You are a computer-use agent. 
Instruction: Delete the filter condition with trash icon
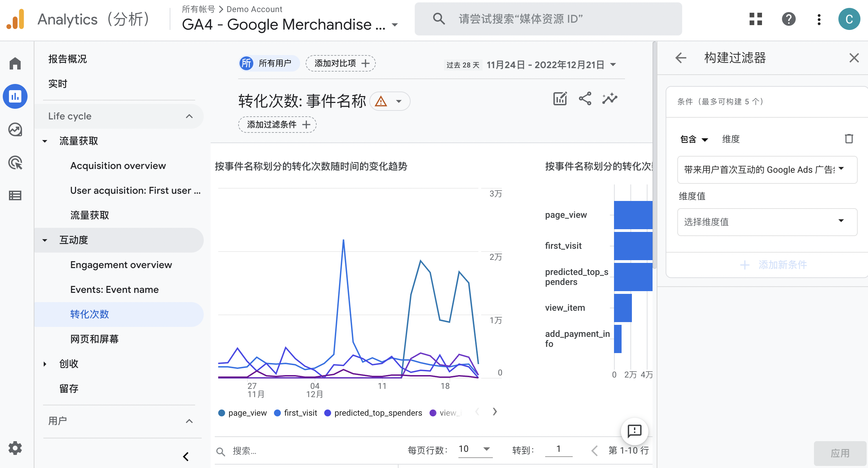click(849, 139)
